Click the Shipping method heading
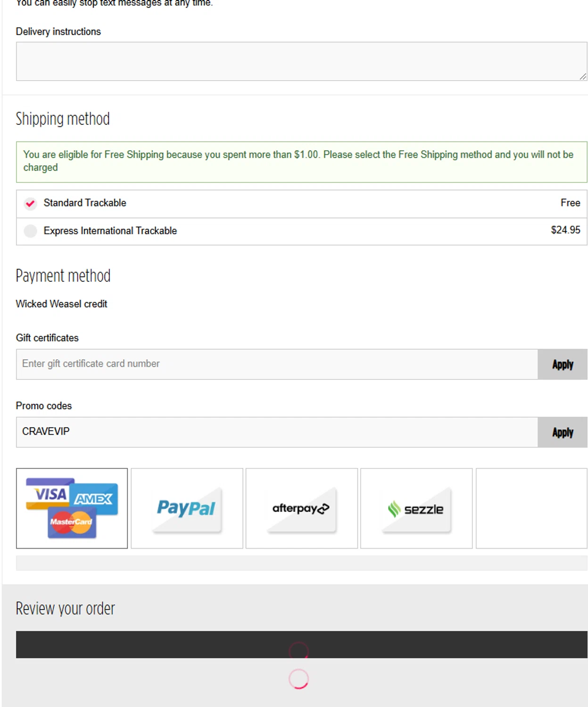 point(63,119)
